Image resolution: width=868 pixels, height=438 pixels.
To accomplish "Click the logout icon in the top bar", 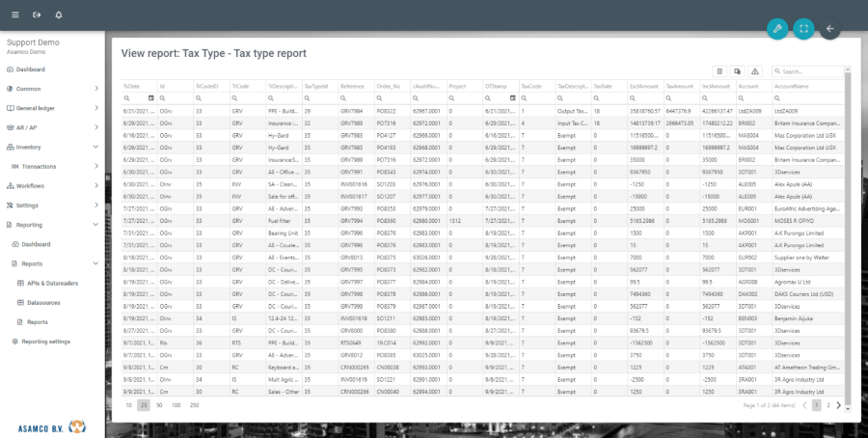I will pos(37,15).
